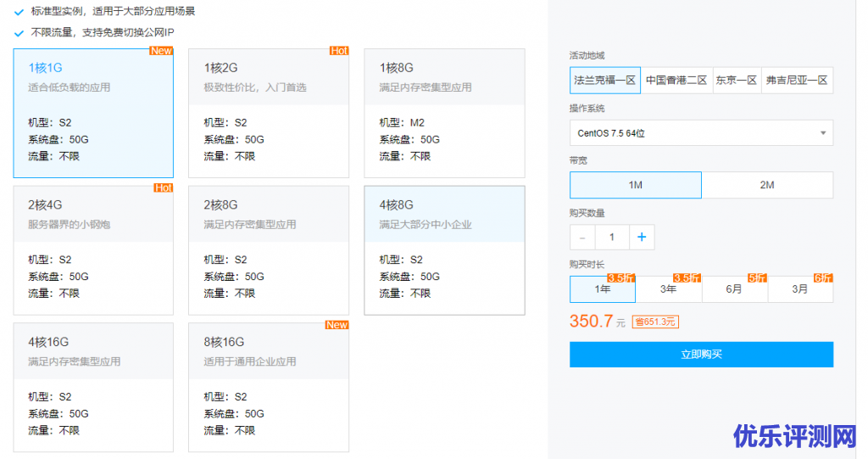Click the quantity input field showing 1
This screenshot has width=868, height=459.
click(612, 238)
